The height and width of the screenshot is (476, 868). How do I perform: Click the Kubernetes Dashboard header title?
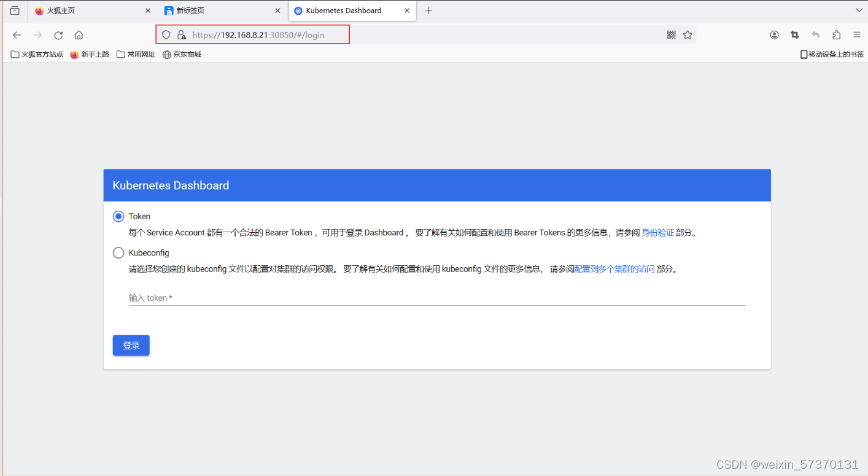(x=171, y=185)
